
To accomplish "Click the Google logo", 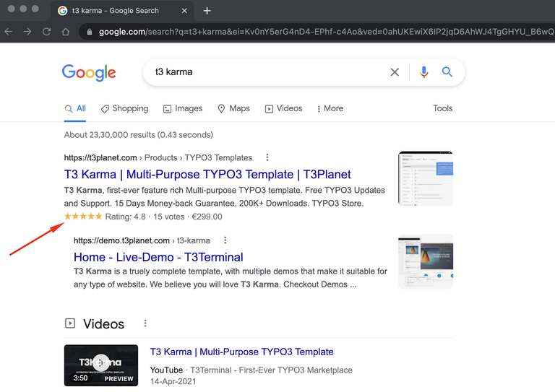I will point(89,72).
